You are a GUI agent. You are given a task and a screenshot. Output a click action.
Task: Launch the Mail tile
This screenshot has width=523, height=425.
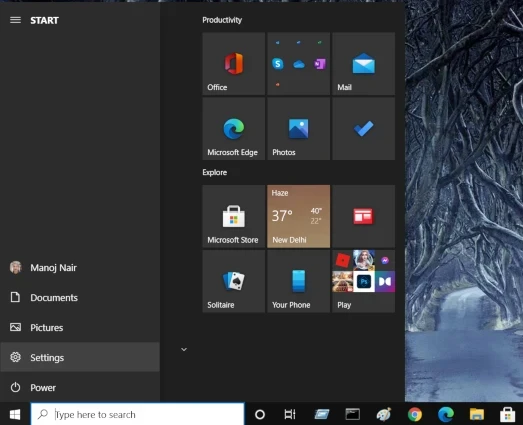(364, 63)
